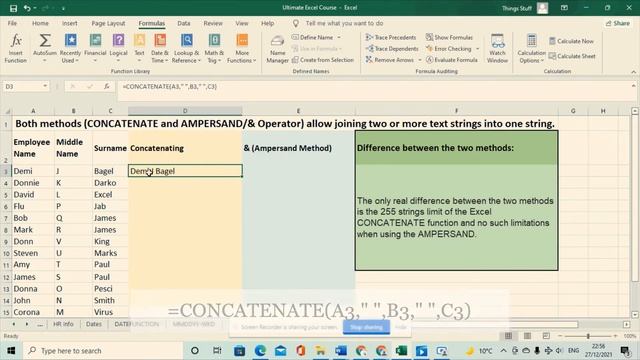The width and height of the screenshot is (640, 360).
Task: Open Recently Used functions
Action: point(70,49)
